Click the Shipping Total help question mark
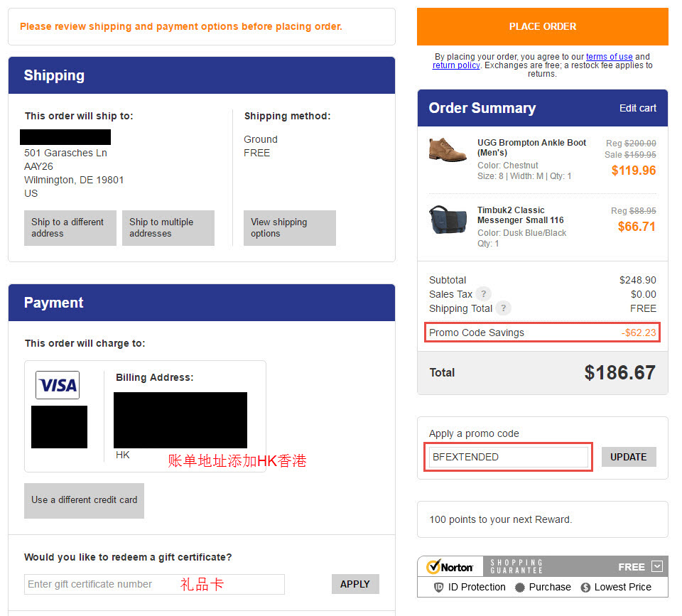 point(503,308)
